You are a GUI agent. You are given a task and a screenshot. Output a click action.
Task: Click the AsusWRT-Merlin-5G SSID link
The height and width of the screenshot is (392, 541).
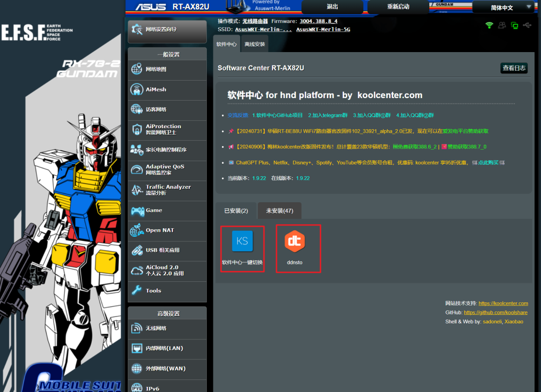pos(323,30)
